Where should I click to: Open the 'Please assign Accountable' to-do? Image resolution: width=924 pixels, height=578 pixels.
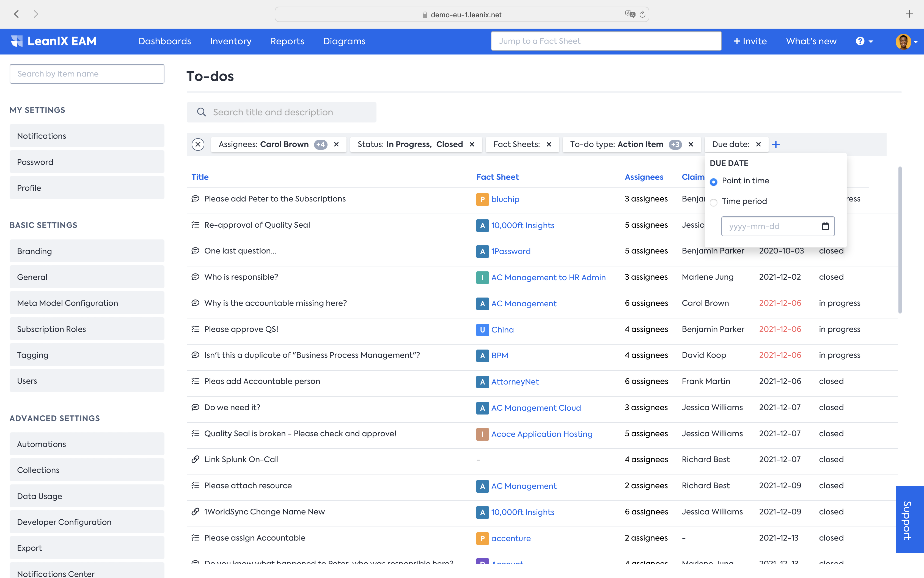click(x=255, y=538)
